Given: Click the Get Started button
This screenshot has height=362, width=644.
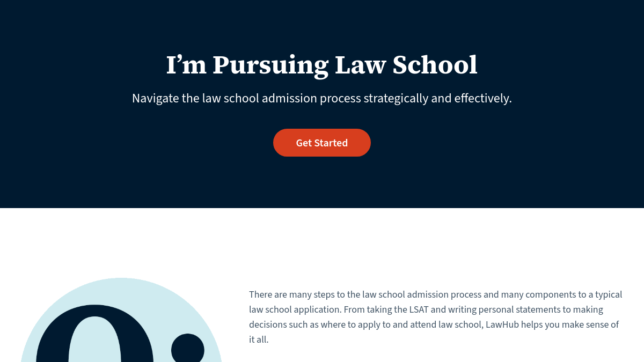Looking at the screenshot, I should 321,143.
